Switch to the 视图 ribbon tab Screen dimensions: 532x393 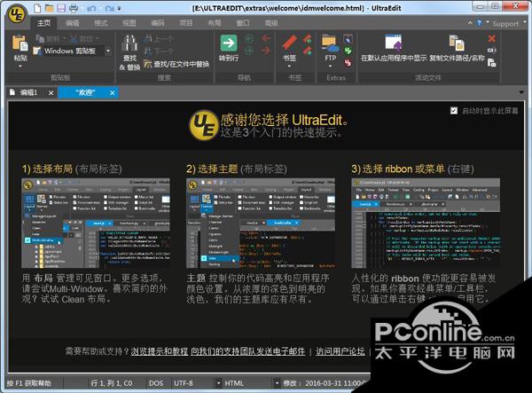tap(129, 23)
